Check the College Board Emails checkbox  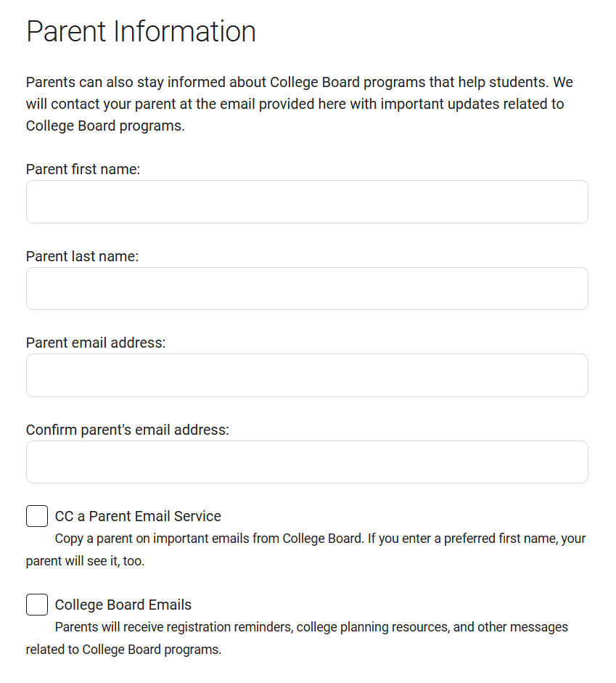click(x=37, y=605)
